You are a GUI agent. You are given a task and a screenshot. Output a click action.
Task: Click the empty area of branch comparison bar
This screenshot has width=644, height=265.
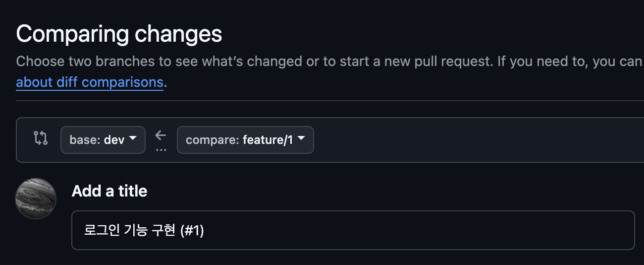point(471,140)
